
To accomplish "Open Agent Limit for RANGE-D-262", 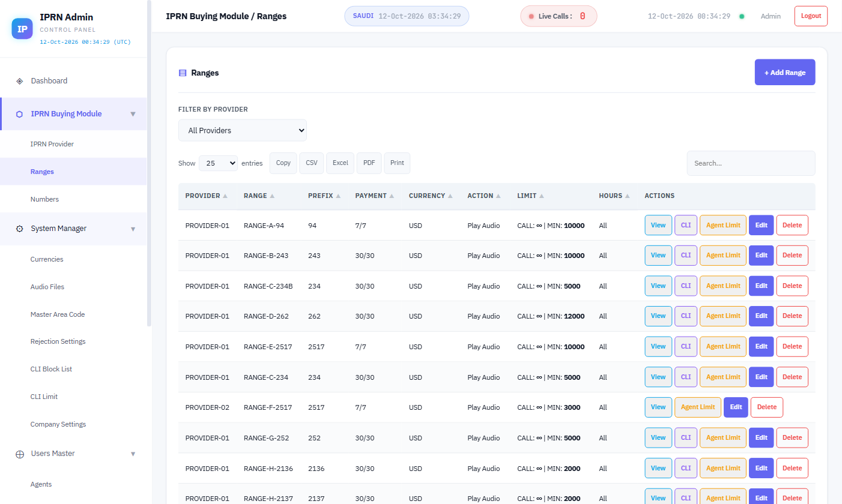I will tap(723, 316).
